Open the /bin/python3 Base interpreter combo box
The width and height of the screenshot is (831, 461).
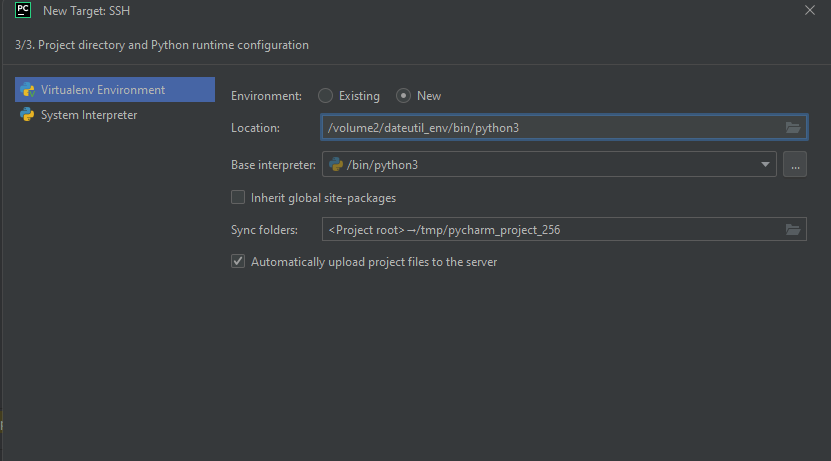tap(540, 165)
